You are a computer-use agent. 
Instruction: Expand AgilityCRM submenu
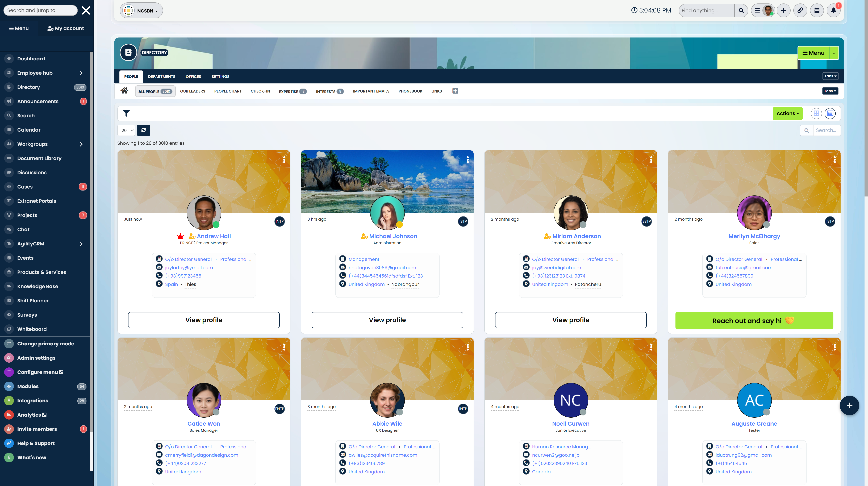[81, 244]
